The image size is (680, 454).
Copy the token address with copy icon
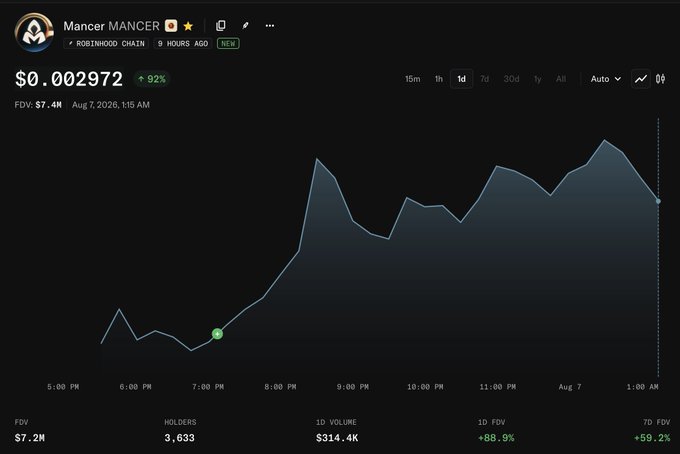[221, 26]
